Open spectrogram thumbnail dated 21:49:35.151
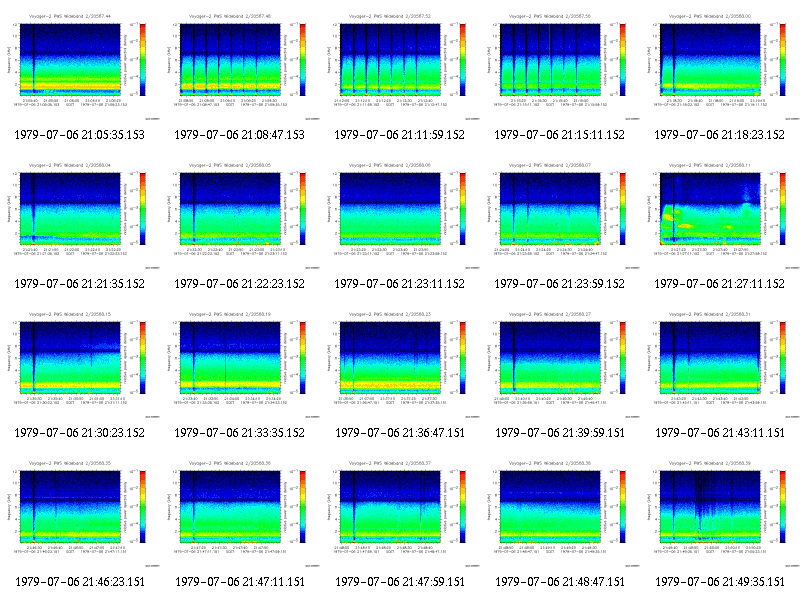The image size is (800, 596). tap(720, 514)
